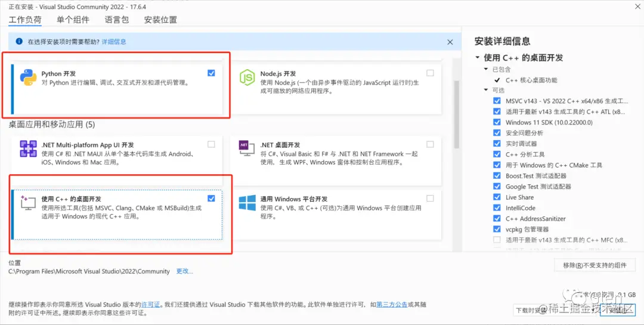Uncheck vcpkg 包管理器 option
This screenshot has width=644, height=325.
click(497, 229)
